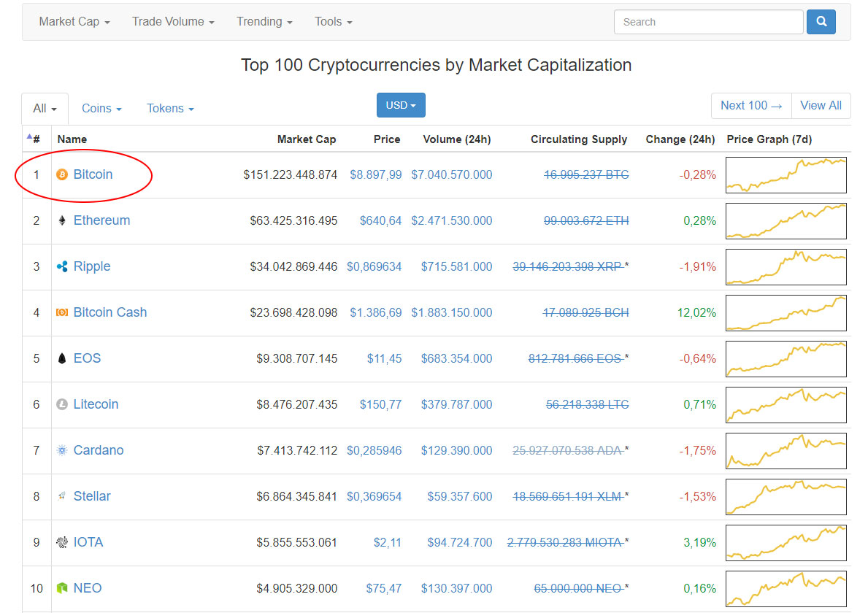Click the Ethereum diamond logo icon
This screenshot has width=868, height=613.
62,220
